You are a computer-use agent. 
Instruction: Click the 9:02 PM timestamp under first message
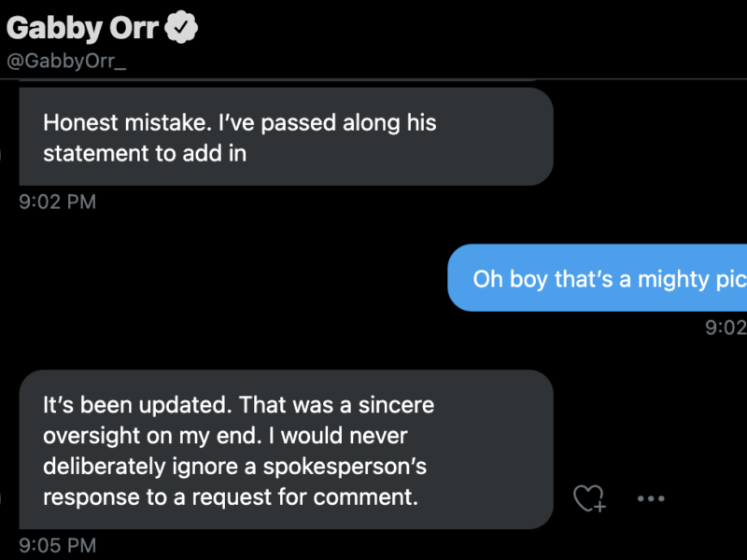58,202
